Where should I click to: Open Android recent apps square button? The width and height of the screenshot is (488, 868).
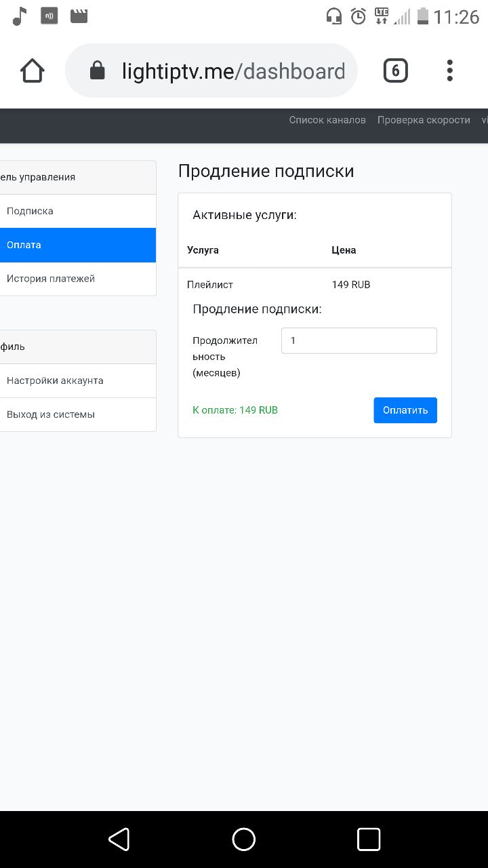(368, 840)
